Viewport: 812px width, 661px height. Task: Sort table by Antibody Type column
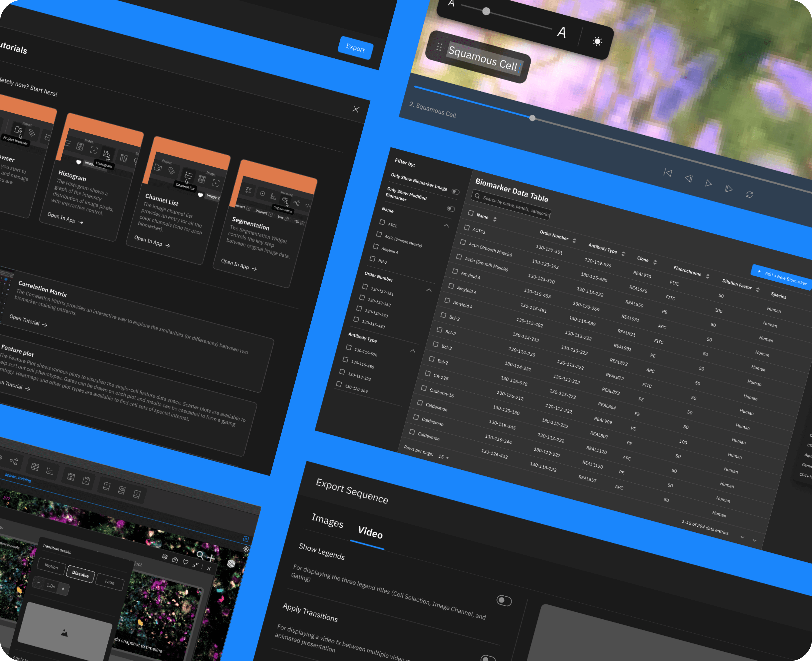click(x=623, y=254)
